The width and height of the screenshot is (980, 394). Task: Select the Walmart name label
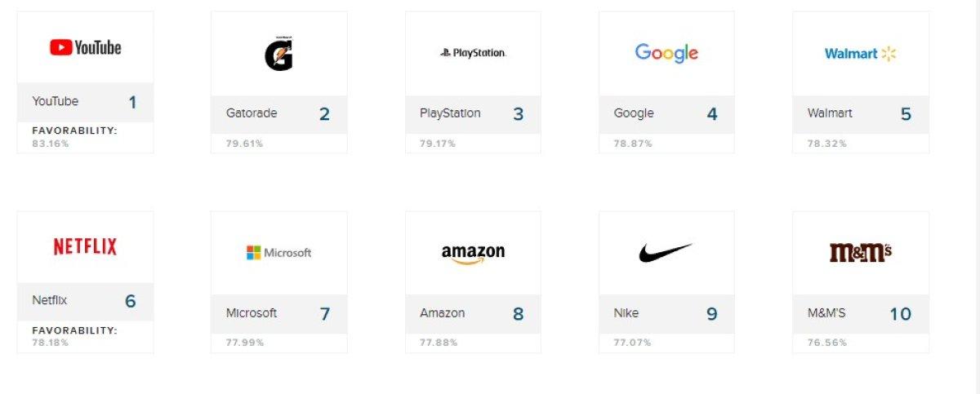tap(830, 113)
